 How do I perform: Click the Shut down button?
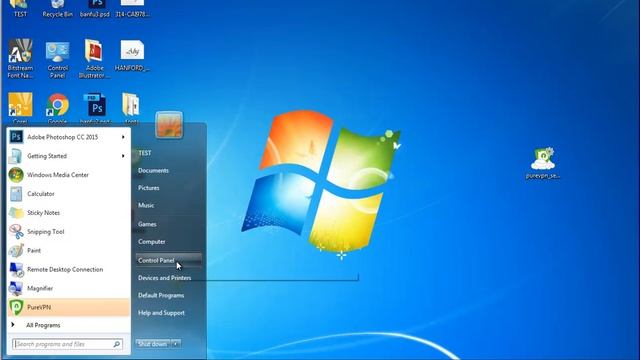click(x=153, y=344)
